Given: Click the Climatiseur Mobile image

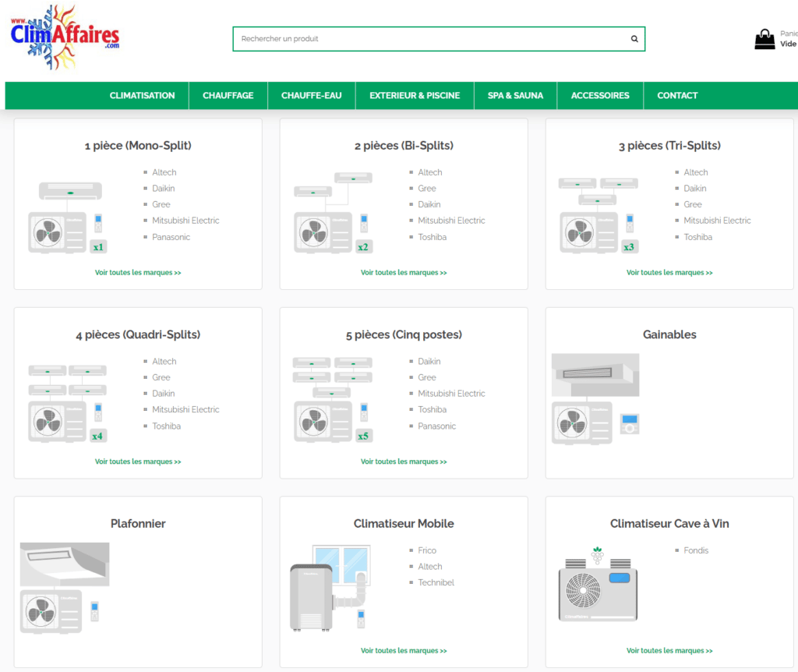Looking at the screenshot, I should tap(330, 589).
